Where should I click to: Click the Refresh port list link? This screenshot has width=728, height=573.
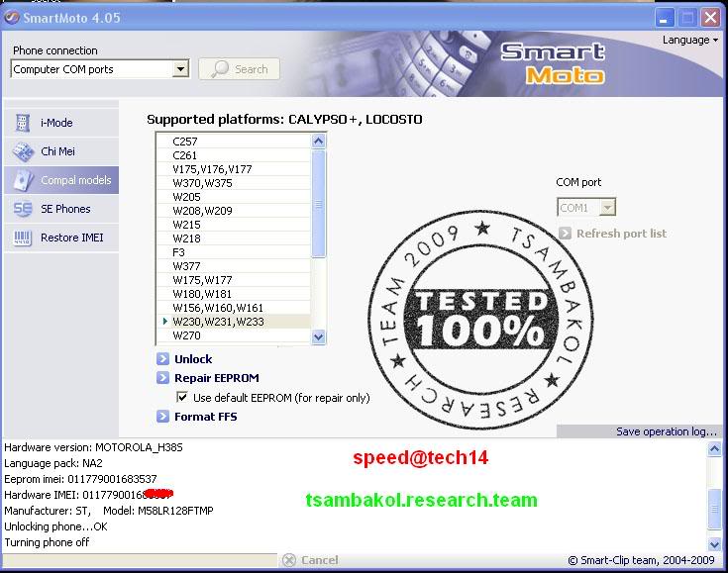tap(621, 234)
